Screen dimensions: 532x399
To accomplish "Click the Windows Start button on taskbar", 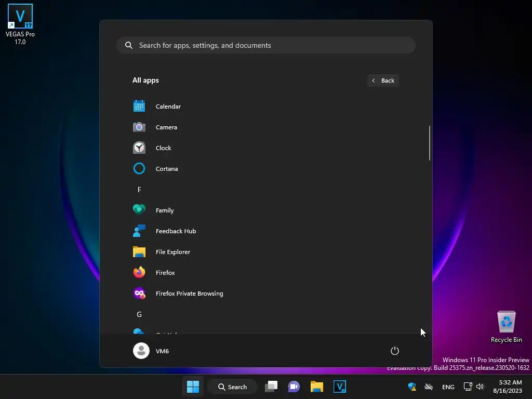I will (x=193, y=387).
